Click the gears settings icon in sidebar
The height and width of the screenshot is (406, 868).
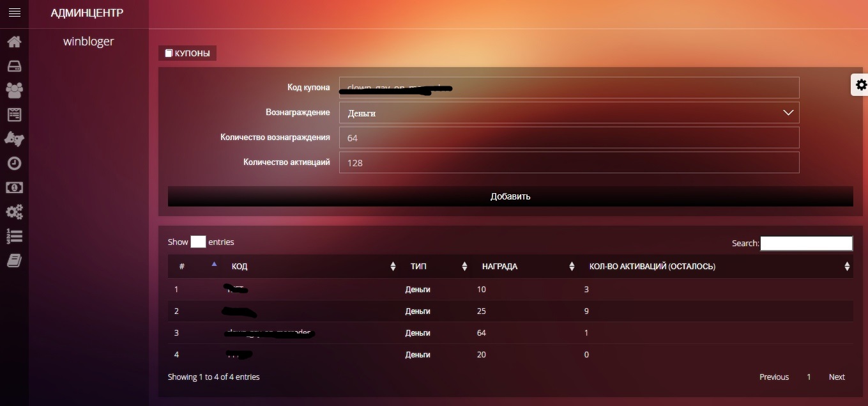coord(14,212)
